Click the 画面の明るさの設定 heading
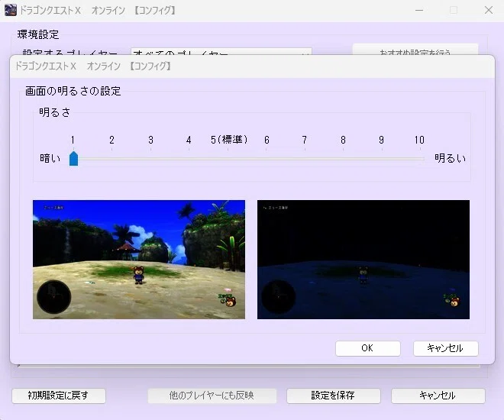Screen dimensions: 504x420 tap(73, 92)
